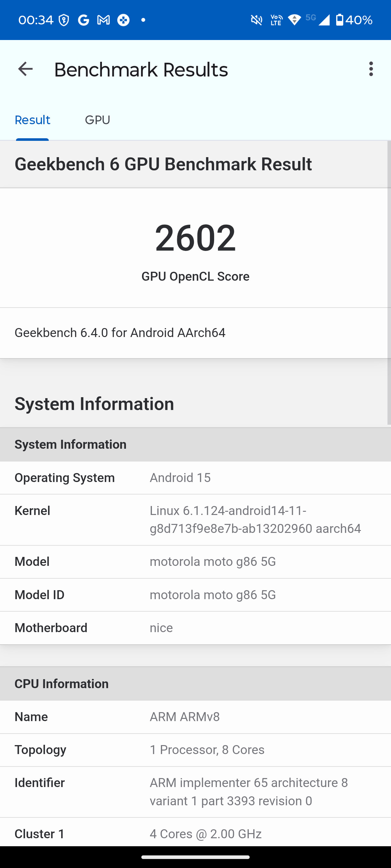Click the vertical scrollbar on right edge
This screenshot has width=391, height=868.
389,283
